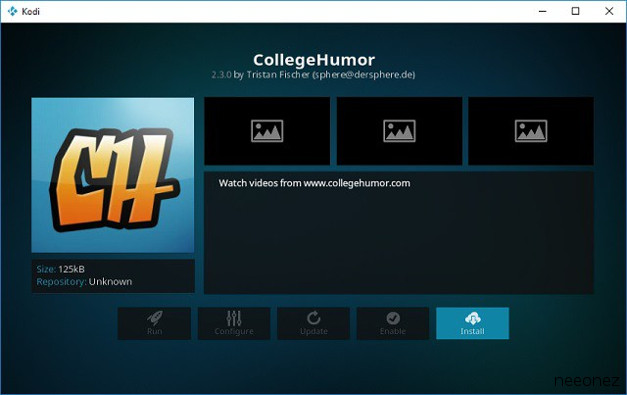627x395 pixels.
Task: Minimize the Kodi window
Action: pyautogui.click(x=543, y=11)
